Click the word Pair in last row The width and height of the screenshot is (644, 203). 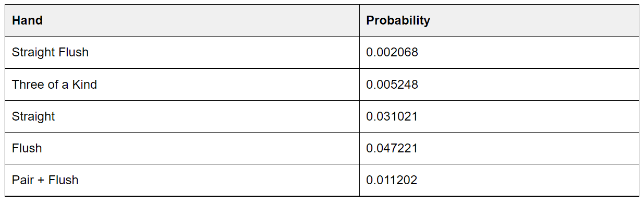tap(22, 180)
